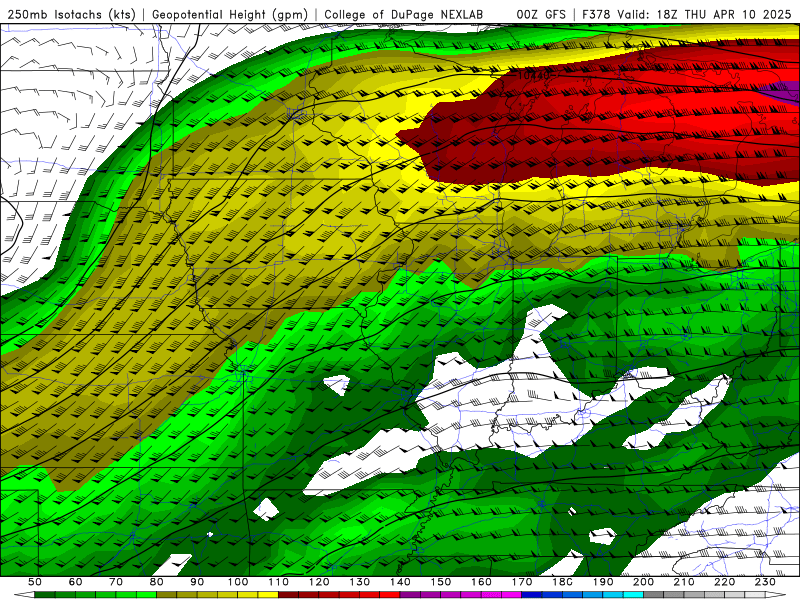Click the '60' label on the color scale
Screen dimensions: 800x600
[76, 582]
